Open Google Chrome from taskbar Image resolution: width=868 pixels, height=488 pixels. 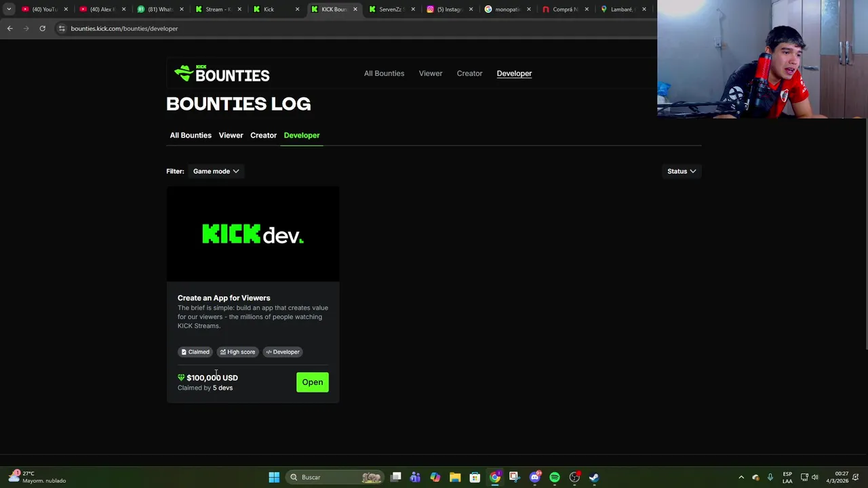(495, 477)
